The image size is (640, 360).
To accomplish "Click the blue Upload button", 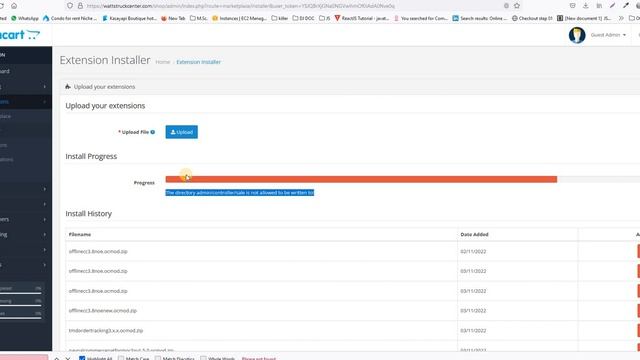I will click(182, 132).
